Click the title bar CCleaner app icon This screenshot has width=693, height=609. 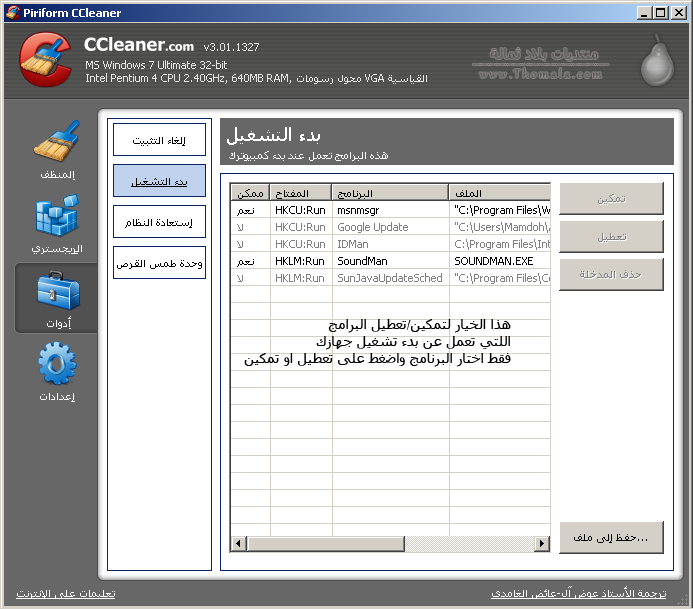pos(13,12)
